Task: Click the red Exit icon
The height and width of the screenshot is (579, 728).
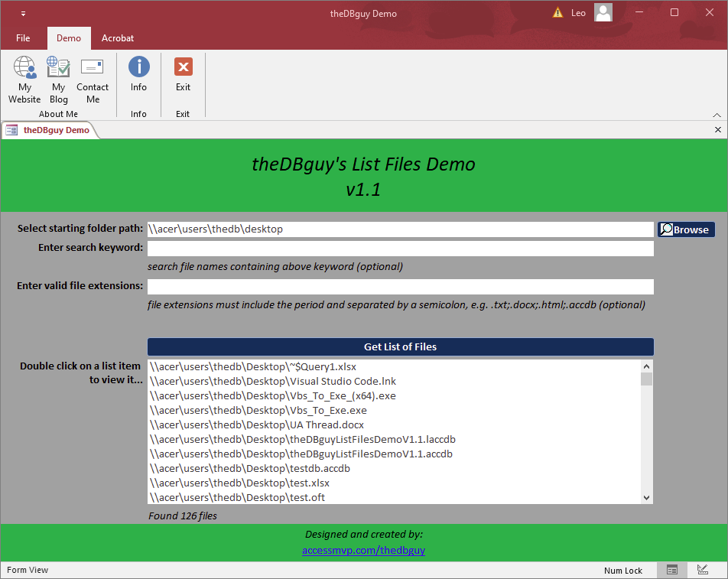Action: click(184, 67)
